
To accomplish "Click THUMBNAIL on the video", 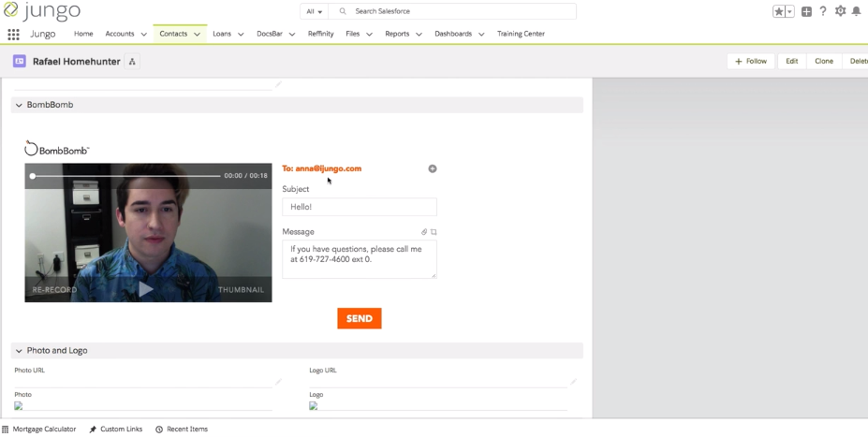I will pos(241,290).
